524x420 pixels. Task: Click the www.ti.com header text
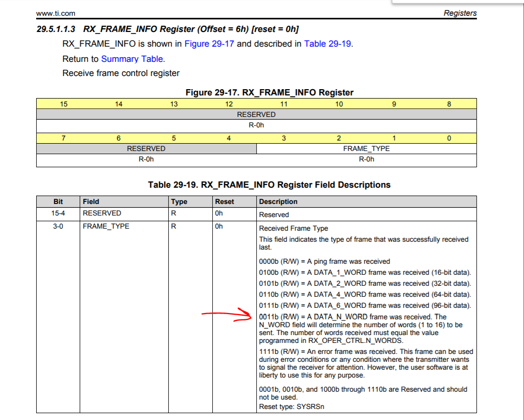tap(56, 14)
